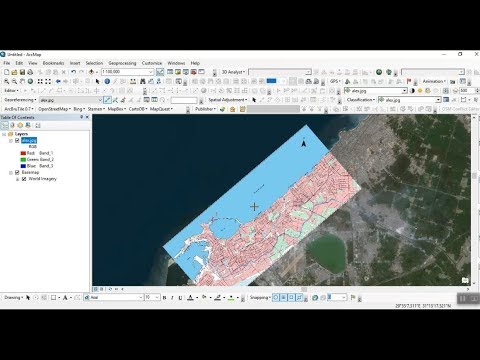Open the Bookmarks menu
480x360 pixels.
pos(53,63)
